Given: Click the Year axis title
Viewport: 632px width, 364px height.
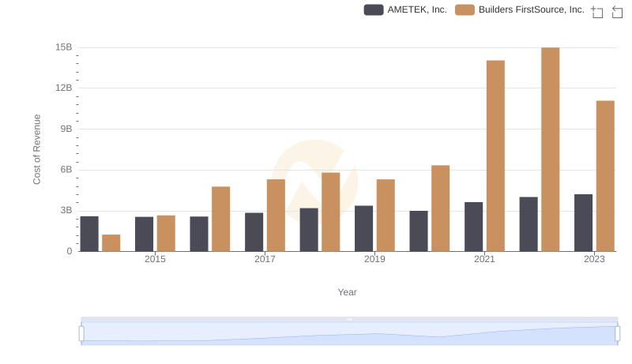Looking at the screenshot, I should pyautogui.click(x=347, y=292).
